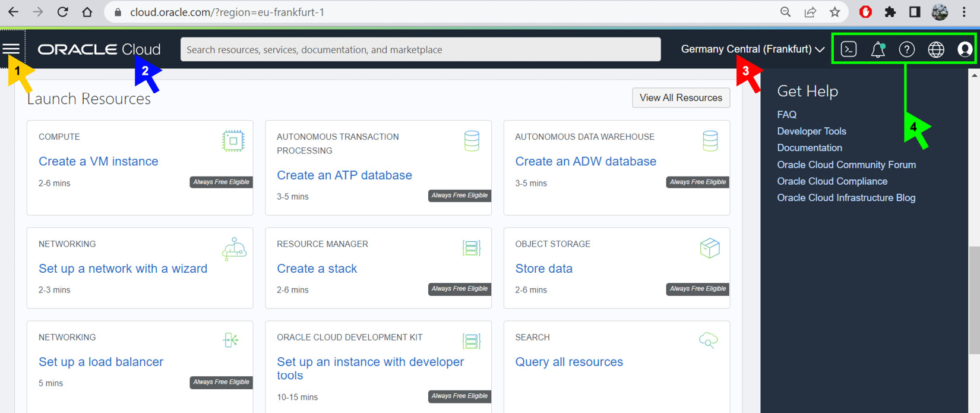980x413 pixels.
Task: Expand the Germany Central (Frankfurt) region dropdown
Action: coord(753,49)
